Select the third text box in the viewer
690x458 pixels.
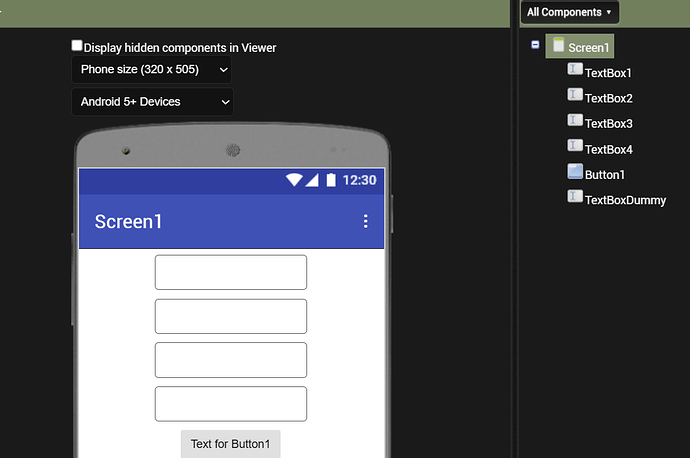tap(231, 360)
